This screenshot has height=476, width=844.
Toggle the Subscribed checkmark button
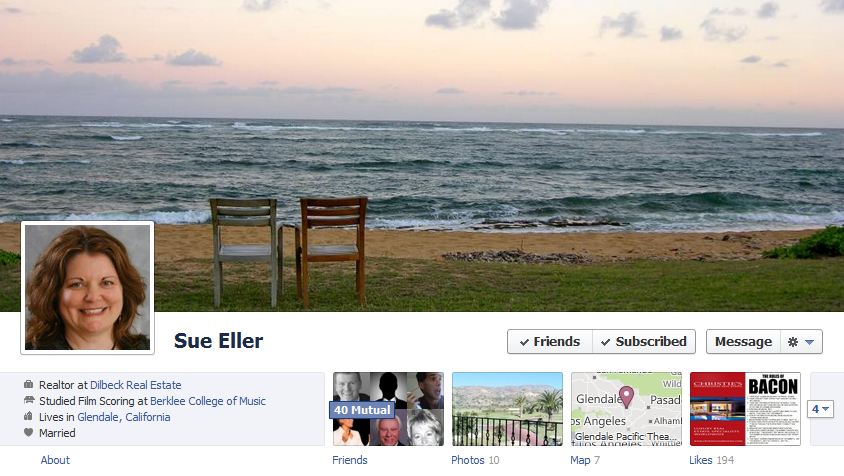[x=644, y=342]
